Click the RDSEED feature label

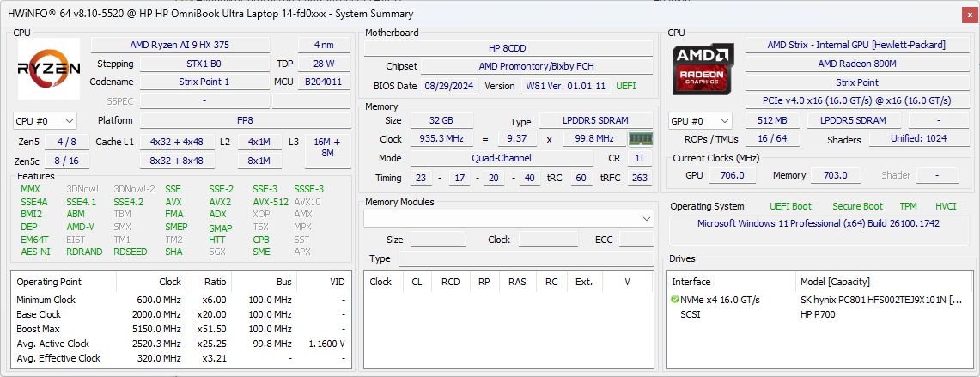pos(131,252)
